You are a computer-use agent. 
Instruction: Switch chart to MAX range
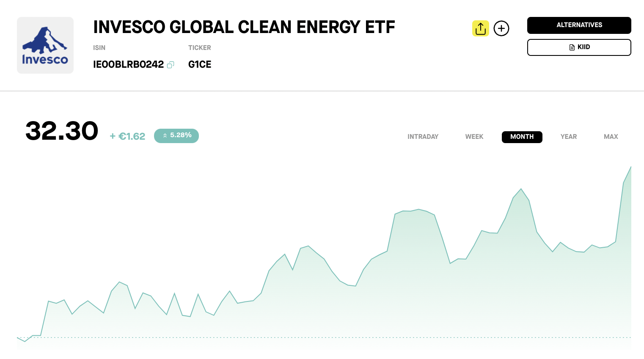611,137
